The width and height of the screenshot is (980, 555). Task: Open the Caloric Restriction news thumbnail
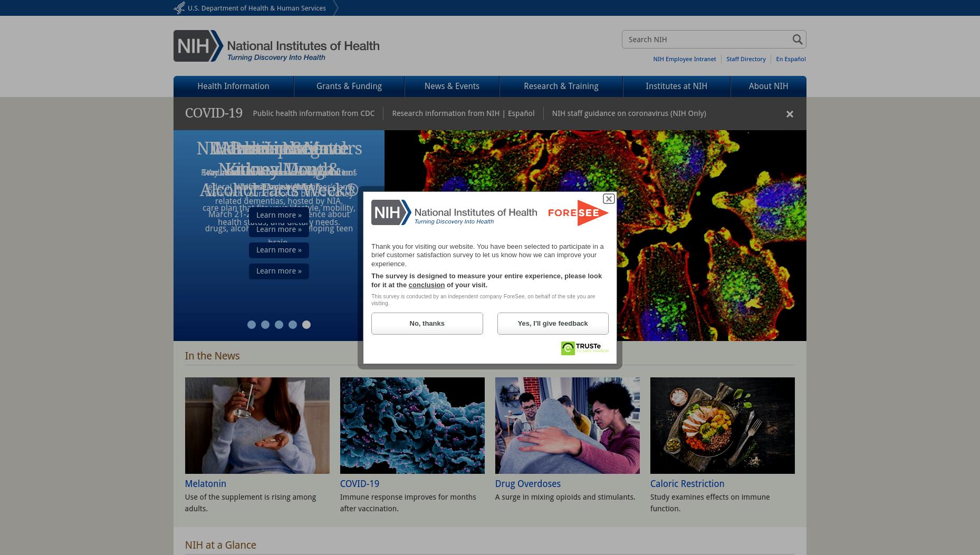[x=723, y=425]
